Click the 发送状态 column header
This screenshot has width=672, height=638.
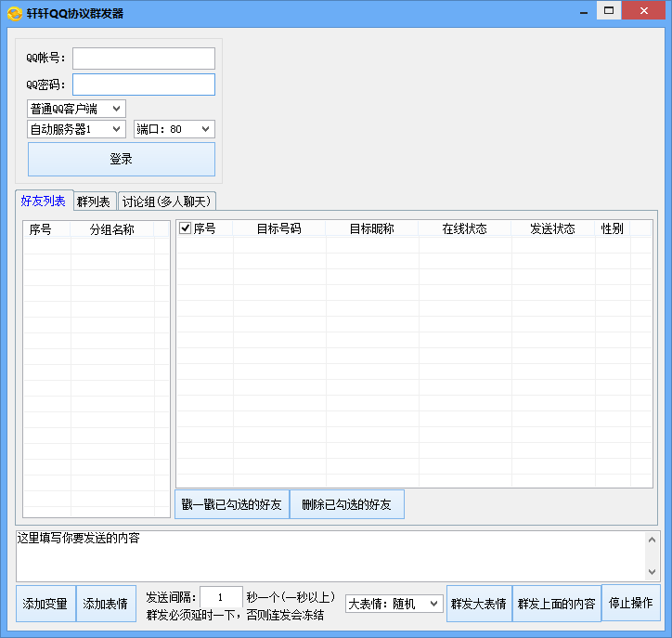pyautogui.click(x=553, y=229)
